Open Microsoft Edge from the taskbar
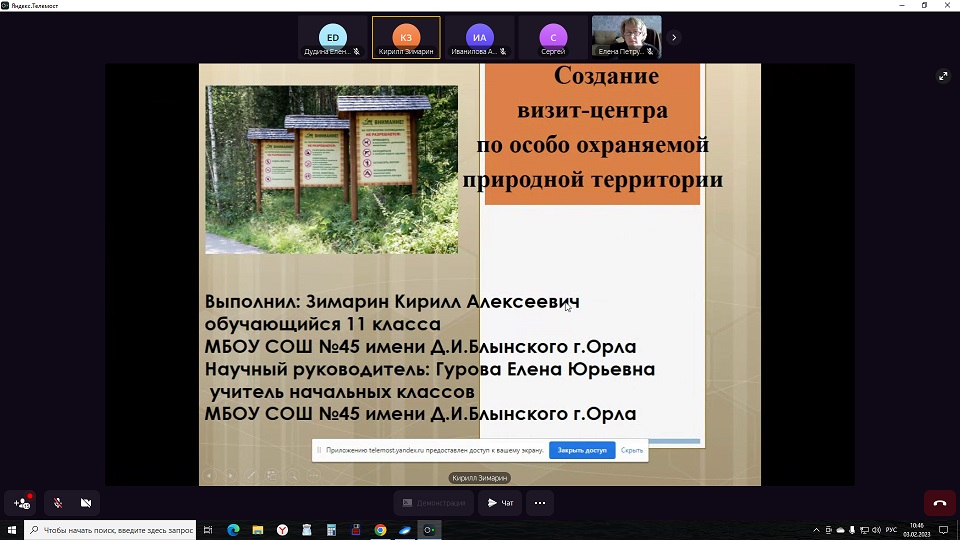960x540 pixels. (233, 530)
